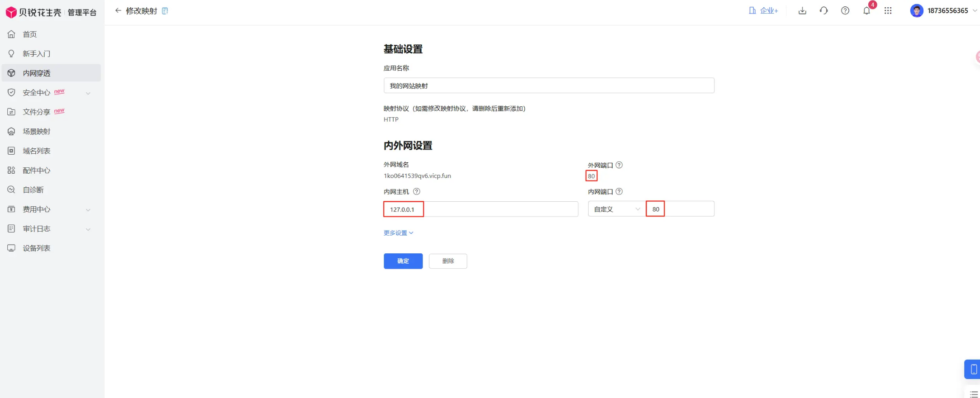The image size is (980, 398).
Task: Open the download icon in top bar
Action: click(x=802, y=10)
